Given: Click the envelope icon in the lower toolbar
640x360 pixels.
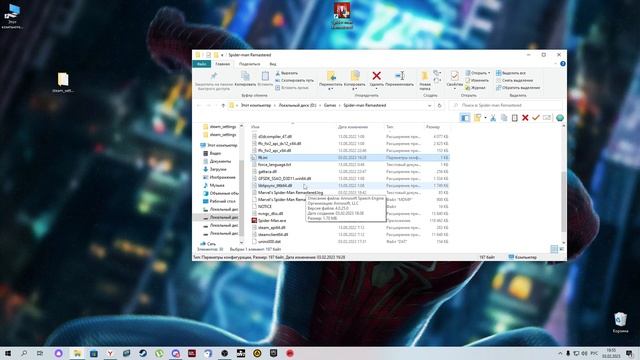Looking at the screenshot, I should [x=547, y=118].
